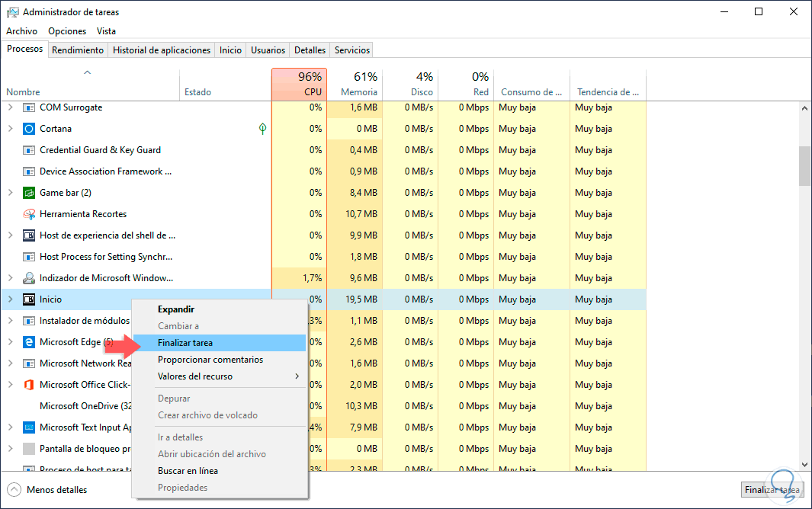The width and height of the screenshot is (812, 509).
Task: Select Finalizar tarea in context menu
Action: tap(185, 343)
